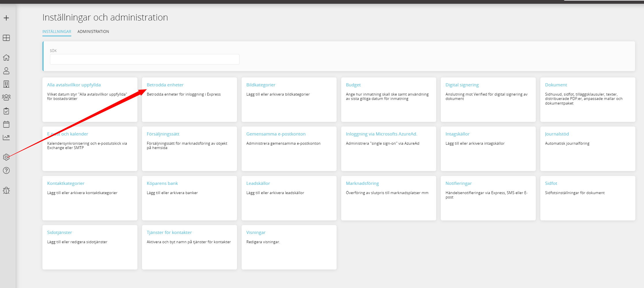Image resolution: width=644 pixels, height=288 pixels.
Task: Open the help question mark icon
Action: (x=6, y=170)
